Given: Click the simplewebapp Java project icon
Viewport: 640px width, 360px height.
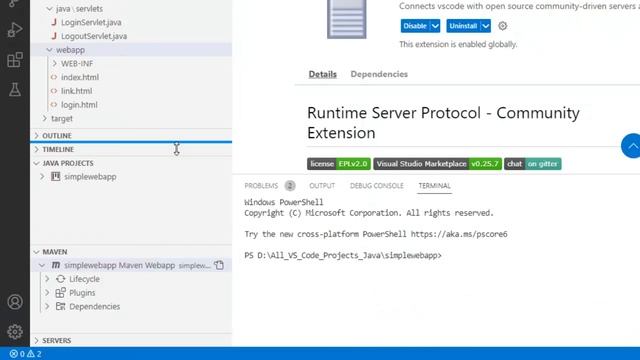Looking at the screenshot, I should click(x=56, y=176).
